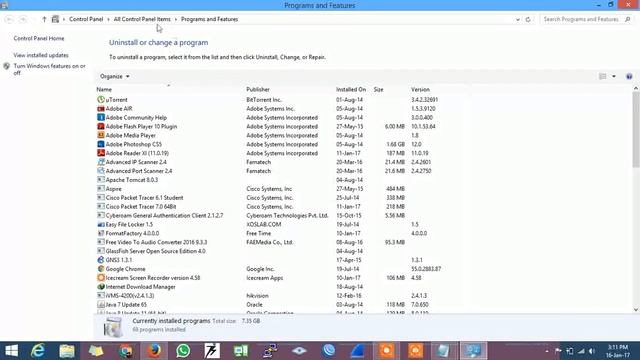This screenshot has width=640, height=360.
Task: Click the Search Programs and Features box
Action: click(586, 19)
